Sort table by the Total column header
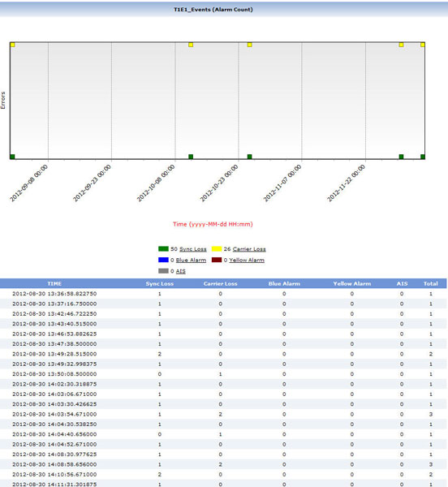This screenshot has width=448, height=487. (431, 283)
